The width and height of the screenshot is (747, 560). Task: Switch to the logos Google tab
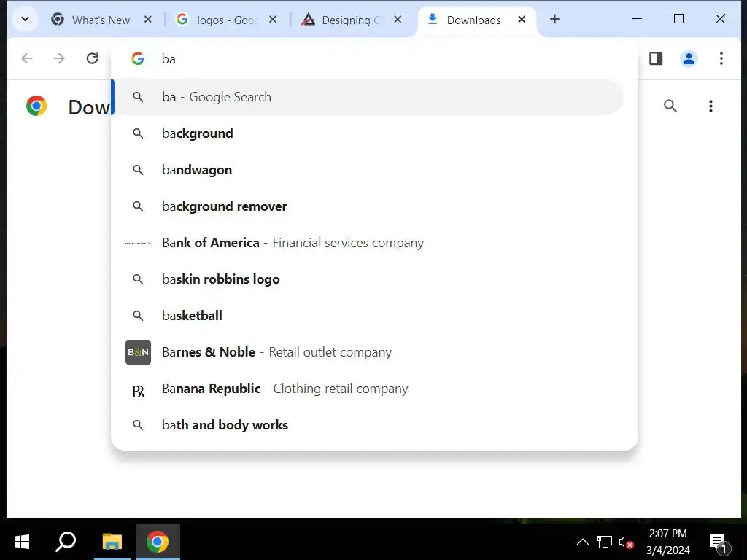[226, 20]
